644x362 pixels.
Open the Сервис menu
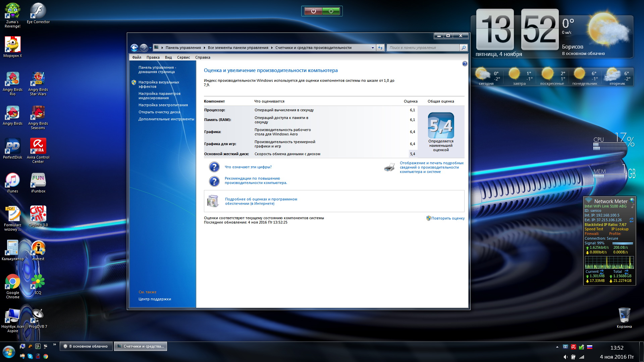(x=183, y=57)
